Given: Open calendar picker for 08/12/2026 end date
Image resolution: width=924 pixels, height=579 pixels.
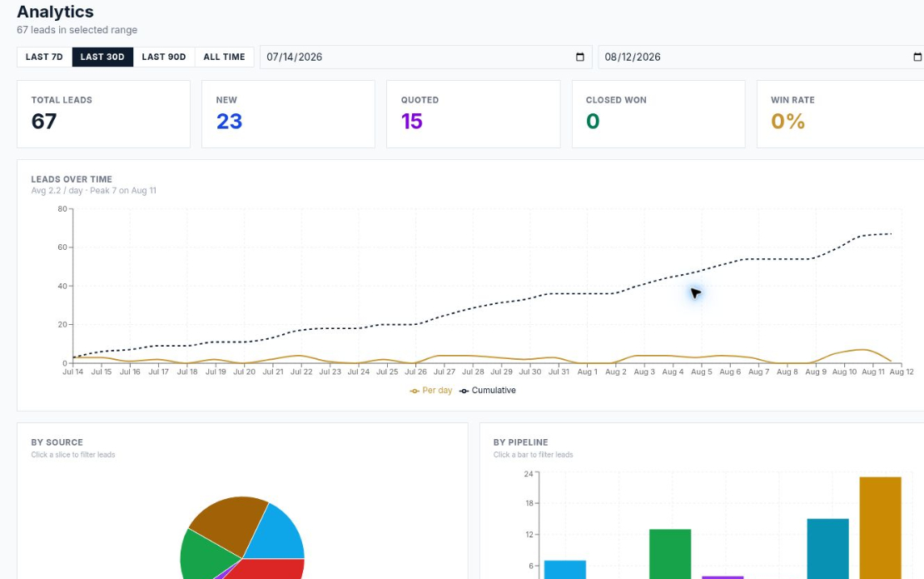Looking at the screenshot, I should [x=917, y=57].
